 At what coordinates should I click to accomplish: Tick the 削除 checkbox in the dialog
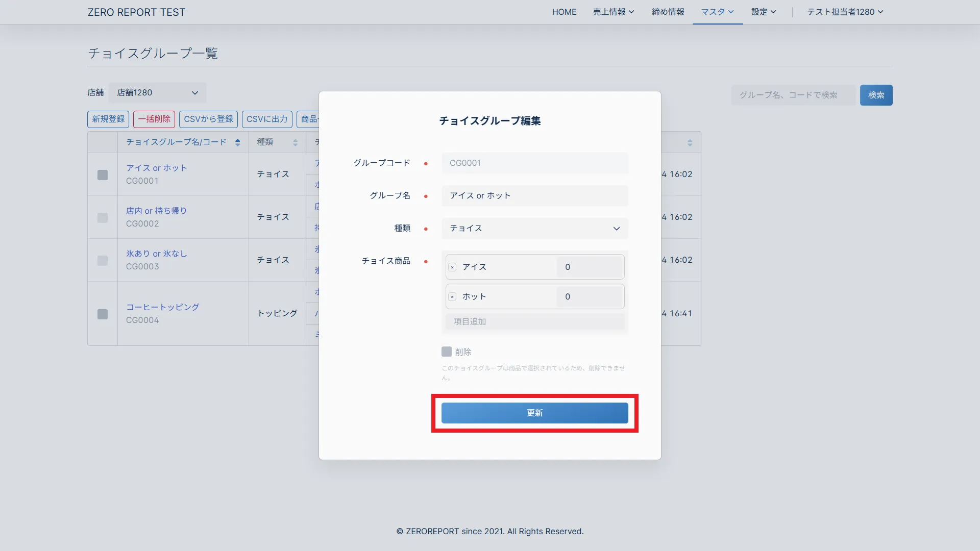coord(447,352)
